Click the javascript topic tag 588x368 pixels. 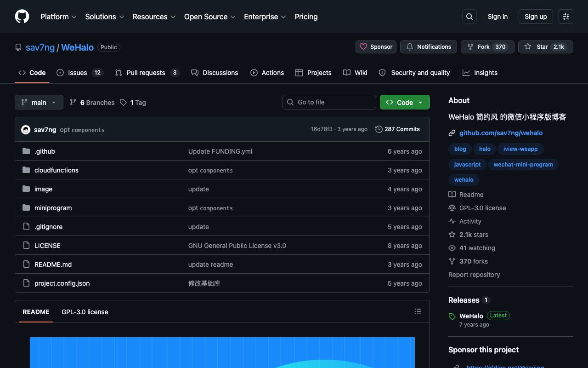pyautogui.click(x=467, y=164)
